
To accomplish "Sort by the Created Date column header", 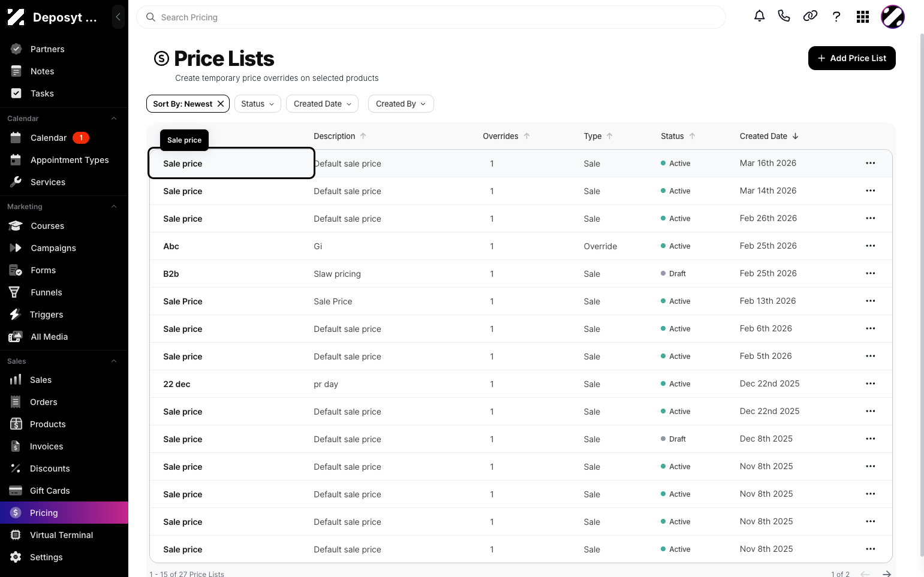I will (769, 136).
